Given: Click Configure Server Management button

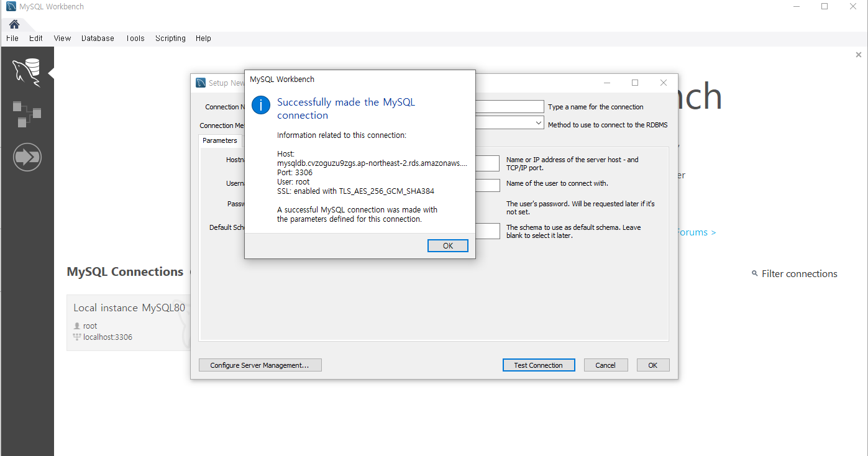Looking at the screenshot, I should pos(260,365).
